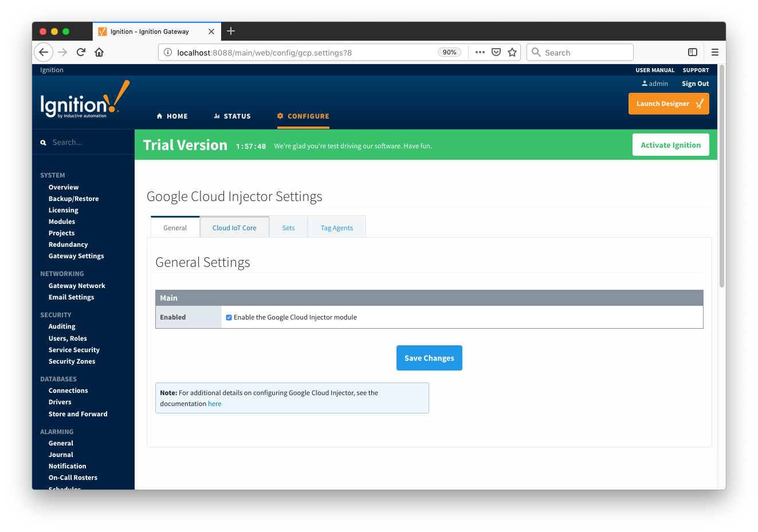The height and width of the screenshot is (532, 758).
Task: Click the browser back arrow button
Action: click(x=44, y=52)
